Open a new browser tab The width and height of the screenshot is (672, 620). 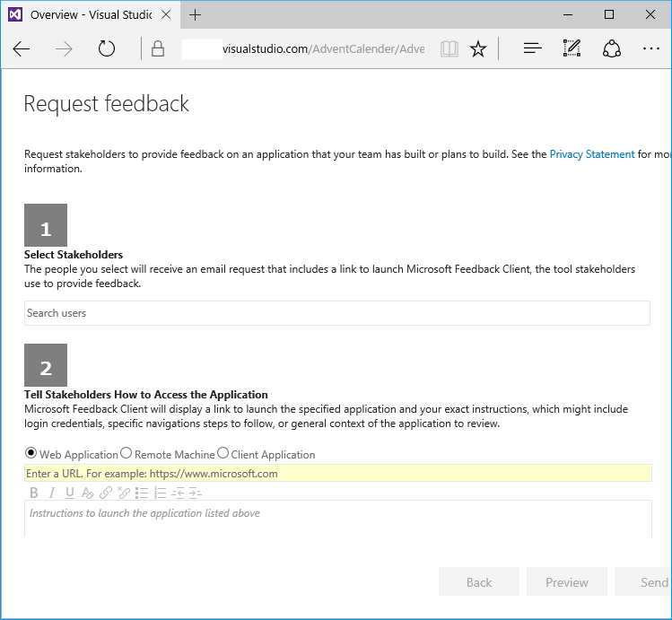click(x=195, y=15)
